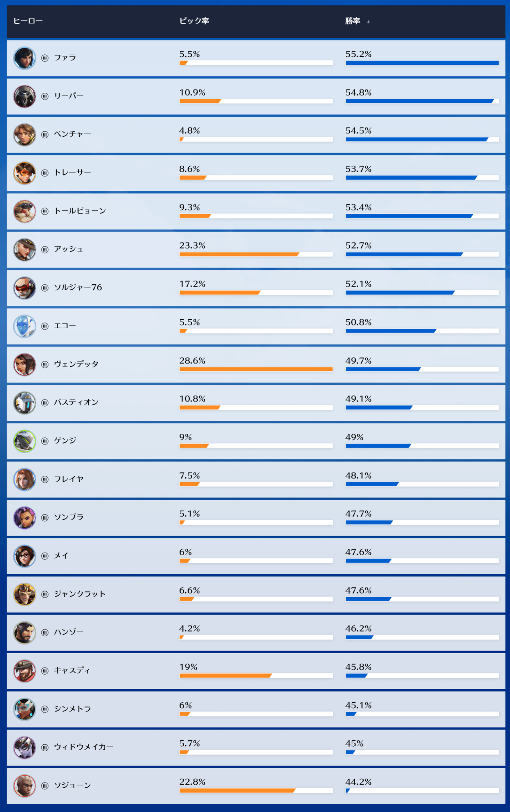Sort by ピック率 column header
Image resolution: width=510 pixels, height=812 pixels.
pyautogui.click(x=194, y=21)
